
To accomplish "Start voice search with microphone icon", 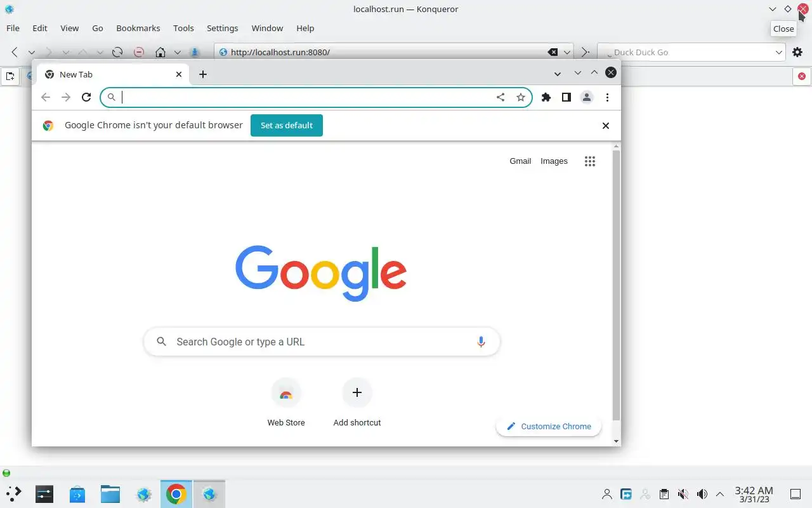I will pos(481,342).
